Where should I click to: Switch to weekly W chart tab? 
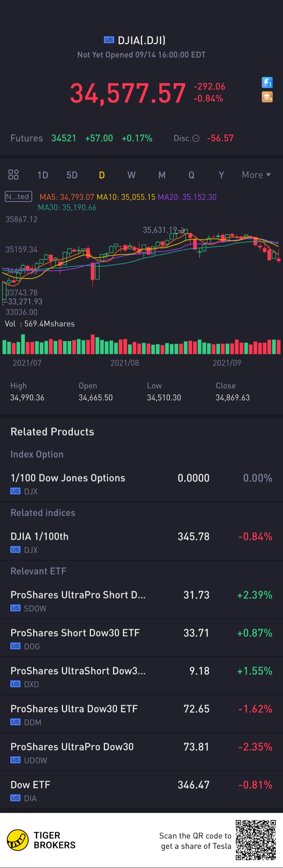[131, 175]
